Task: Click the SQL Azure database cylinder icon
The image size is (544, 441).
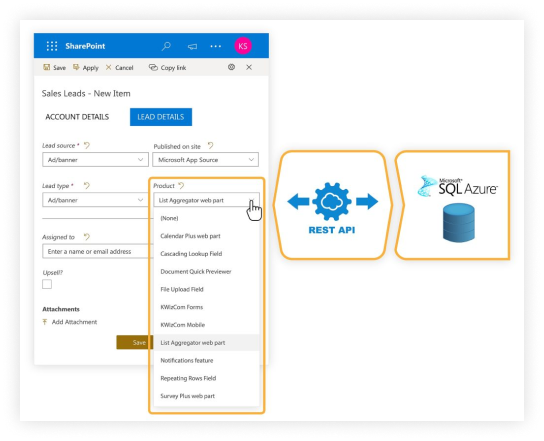Action: click(x=459, y=223)
